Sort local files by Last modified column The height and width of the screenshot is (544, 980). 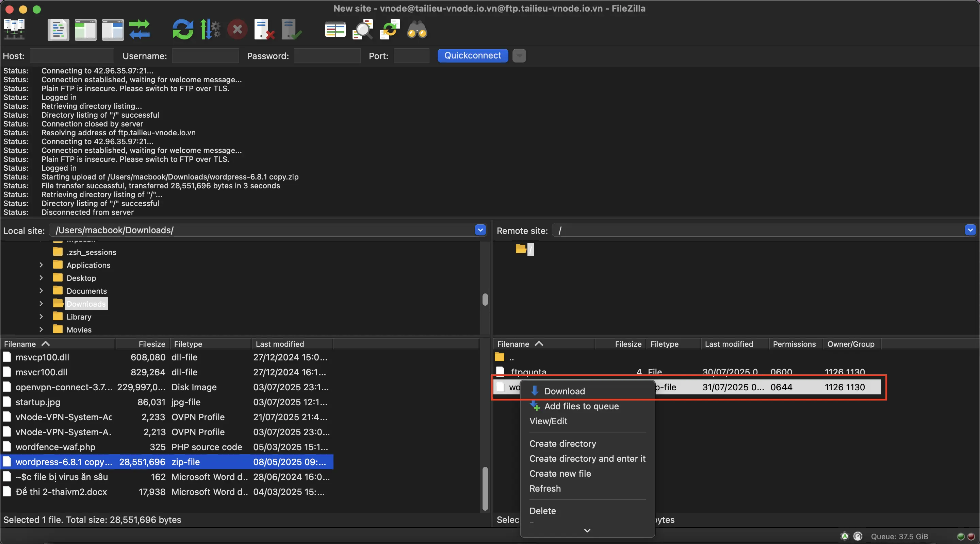click(292, 344)
